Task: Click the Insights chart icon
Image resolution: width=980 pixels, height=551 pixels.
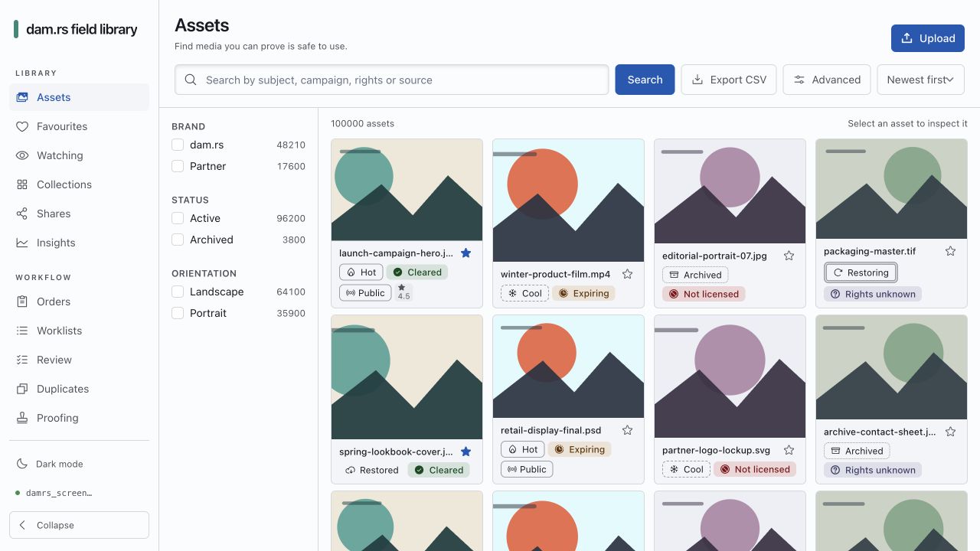Action: 22,243
